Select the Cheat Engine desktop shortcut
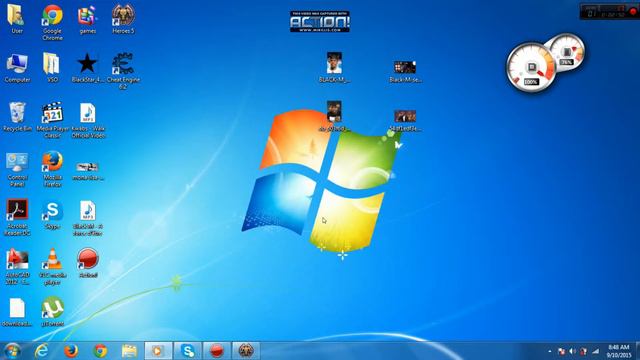The width and height of the screenshot is (640, 360). [x=123, y=71]
